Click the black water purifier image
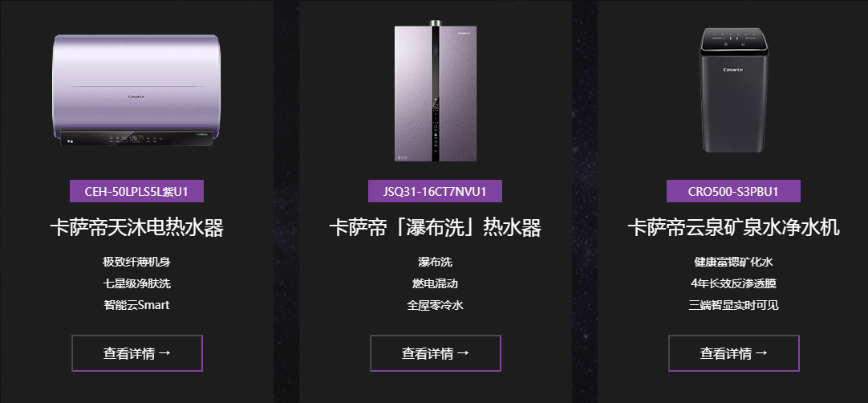 (x=733, y=90)
